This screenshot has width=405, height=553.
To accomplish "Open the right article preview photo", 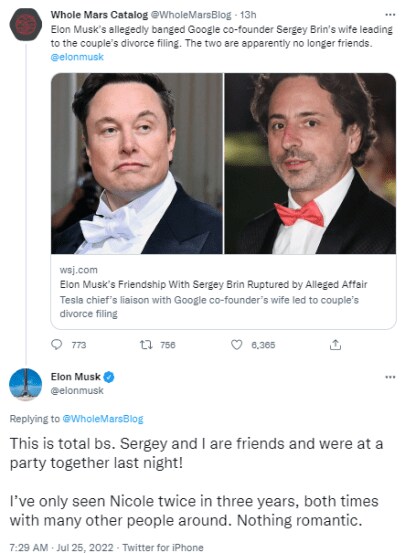I will [x=310, y=163].
